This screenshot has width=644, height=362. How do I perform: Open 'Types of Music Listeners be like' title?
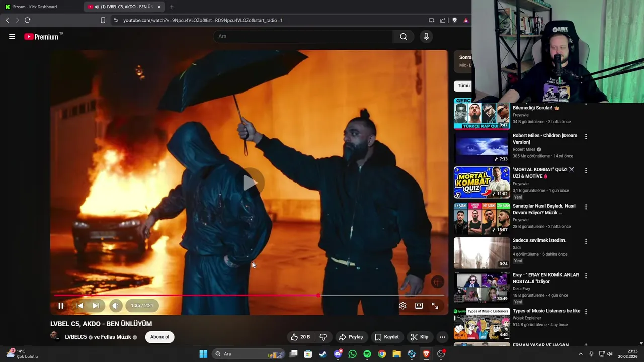tap(546, 311)
